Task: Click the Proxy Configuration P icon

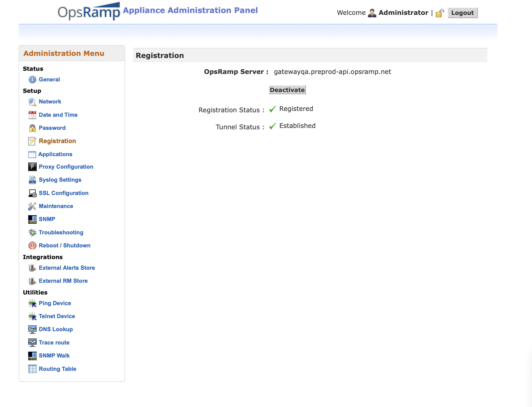Action: (32, 167)
